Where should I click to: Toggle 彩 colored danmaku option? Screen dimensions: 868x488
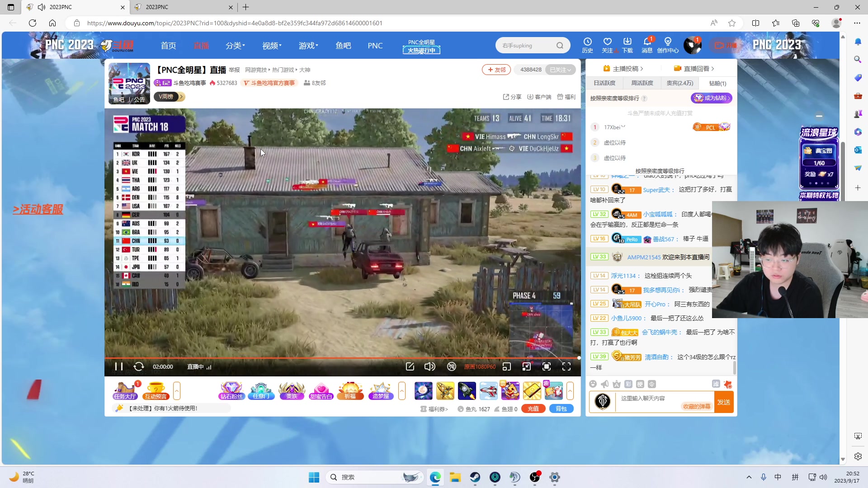[x=628, y=384]
